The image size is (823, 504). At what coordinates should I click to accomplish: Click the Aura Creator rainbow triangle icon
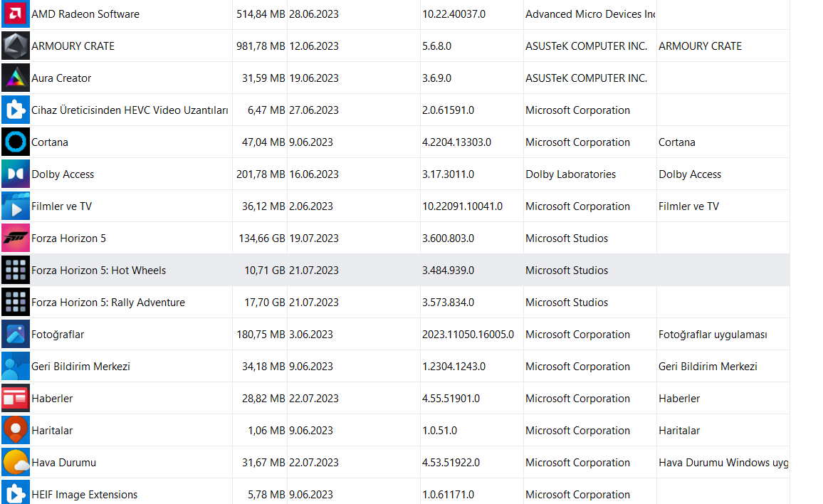pos(15,78)
